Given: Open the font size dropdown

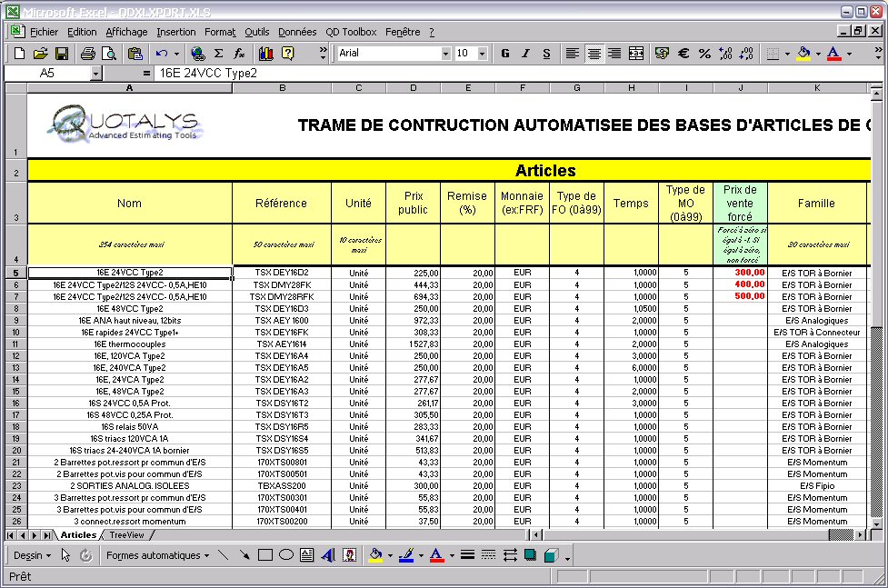Looking at the screenshot, I should click(x=482, y=54).
